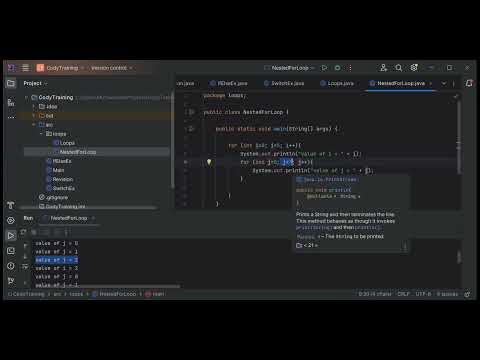Open the NestedForLoop run configuration dropdown
This screenshot has width=480, height=360.
click(x=289, y=68)
